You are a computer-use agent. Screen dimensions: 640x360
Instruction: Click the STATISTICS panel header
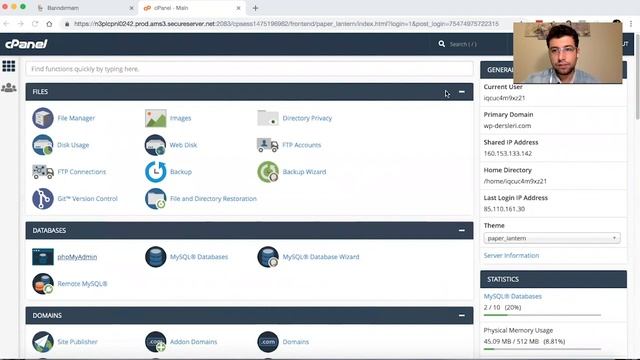coord(553,279)
